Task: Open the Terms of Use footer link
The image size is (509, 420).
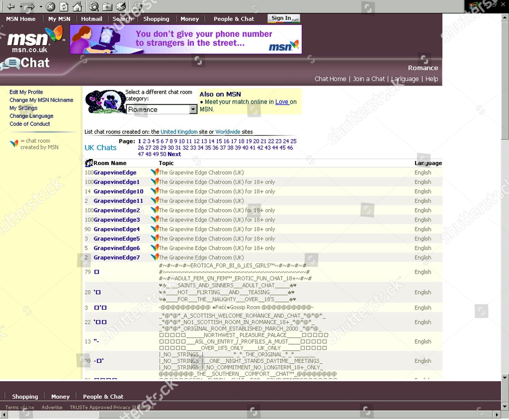Action: [x=20, y=407]
